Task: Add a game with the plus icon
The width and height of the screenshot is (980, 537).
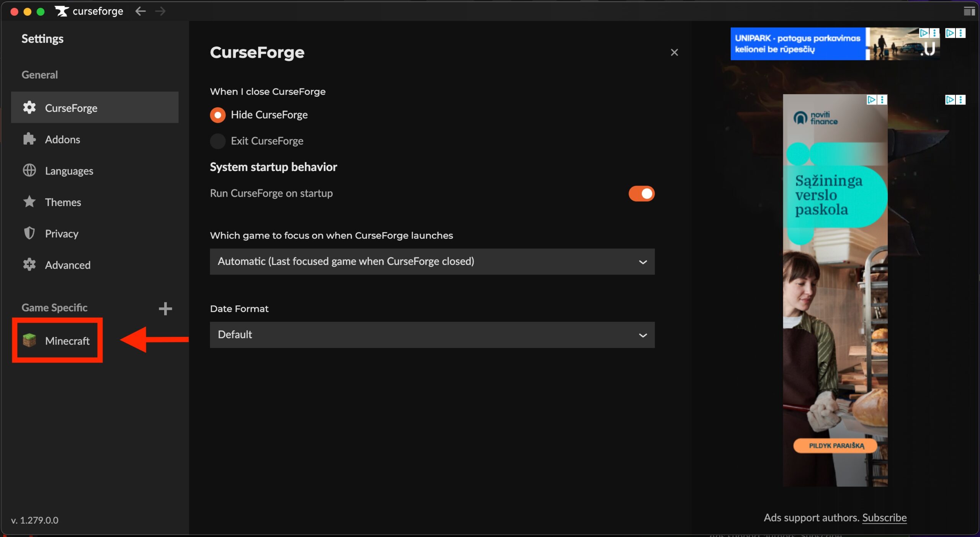Action: [165, 308]
